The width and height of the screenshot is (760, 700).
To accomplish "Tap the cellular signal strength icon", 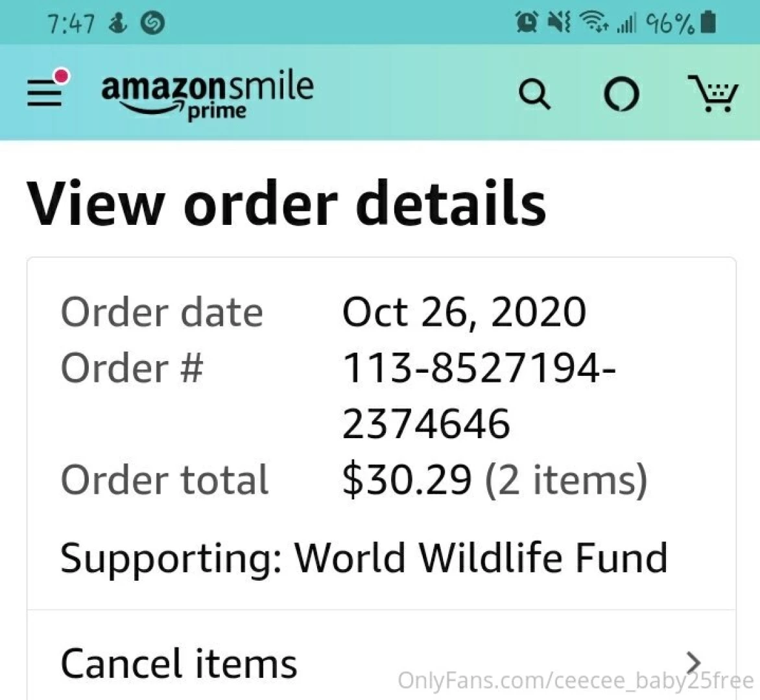I will (x=626, y=24).
